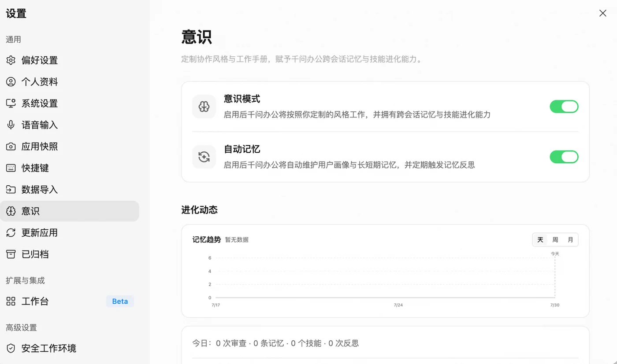Click the import arrow icon beside 数据导入
The width and height of the screenshot is (617, 364).
(11, 190)
